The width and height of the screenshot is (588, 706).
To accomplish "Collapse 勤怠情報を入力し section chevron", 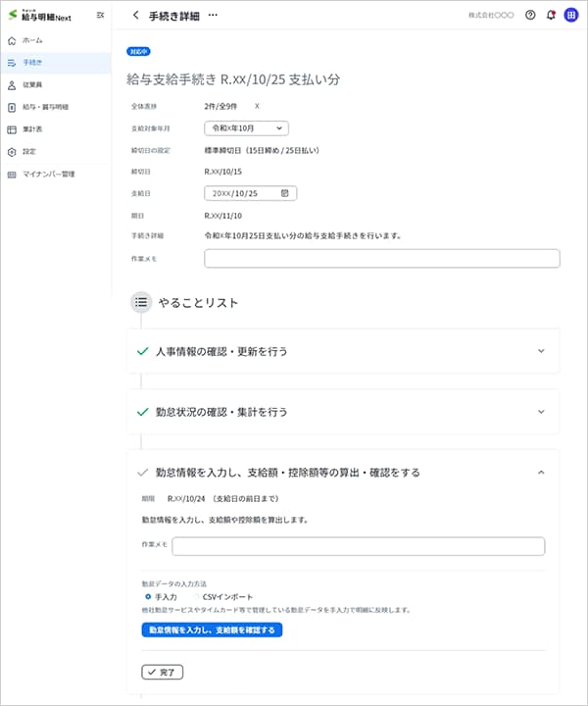I will click(x=541, y=473).
